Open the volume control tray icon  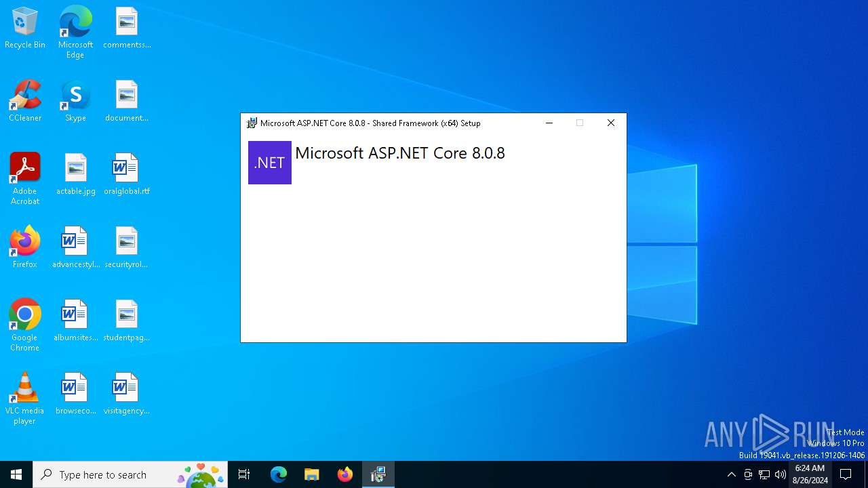pyautogui.click(x=781, y=474)
